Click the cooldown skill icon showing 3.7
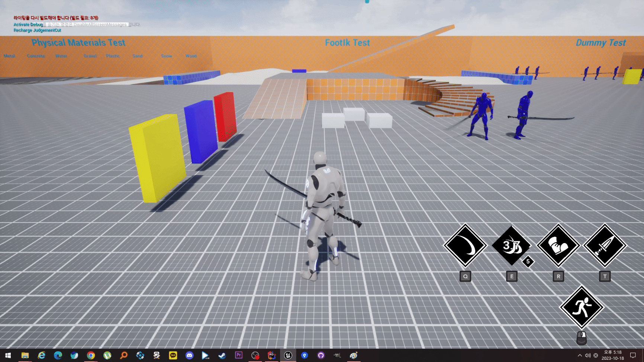The height and width of the screenshot is (362, 644). point(512,246)
